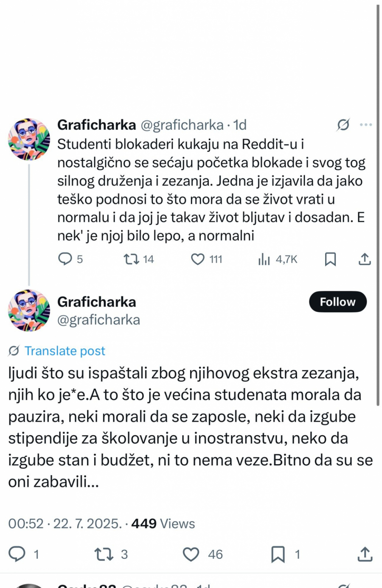Like the first tweet with the heart icon
The image size is (382, 588).
coord(199,259)
